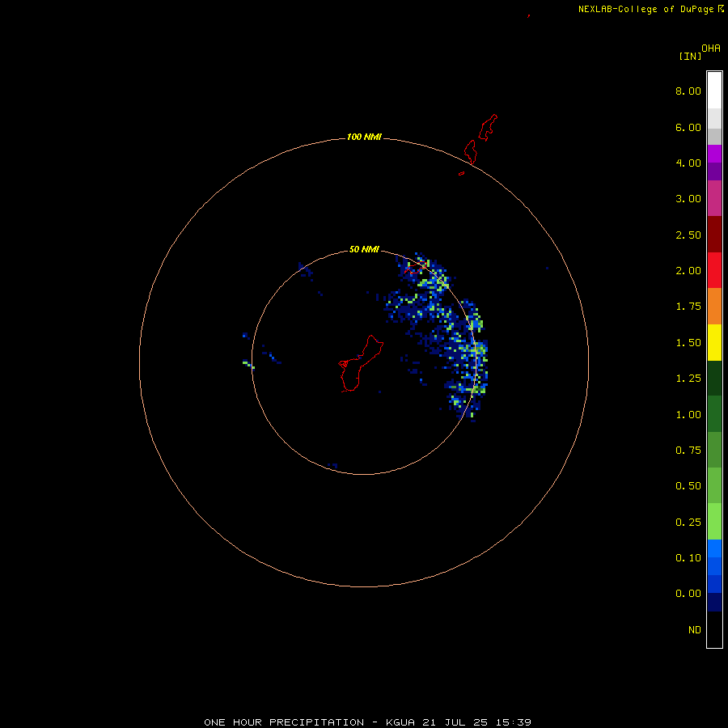The height and width of the screenshot is (728, 728).
Task: Click the ND legend label
Action: [695, 630]
